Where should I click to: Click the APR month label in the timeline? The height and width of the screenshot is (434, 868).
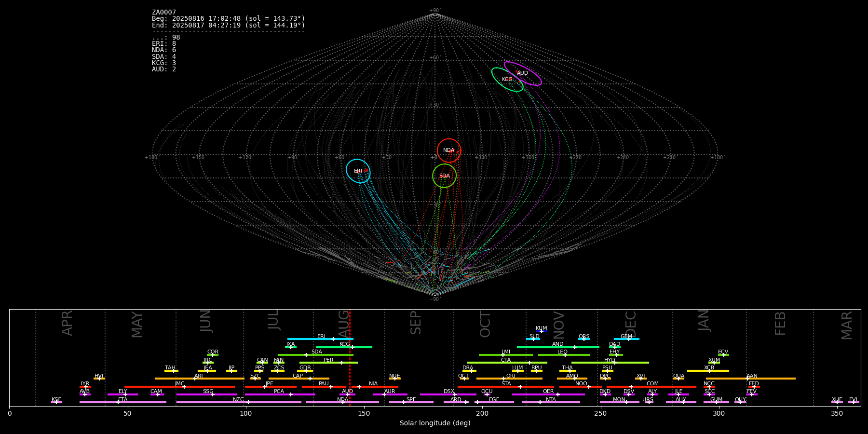[x=68, y=323]
